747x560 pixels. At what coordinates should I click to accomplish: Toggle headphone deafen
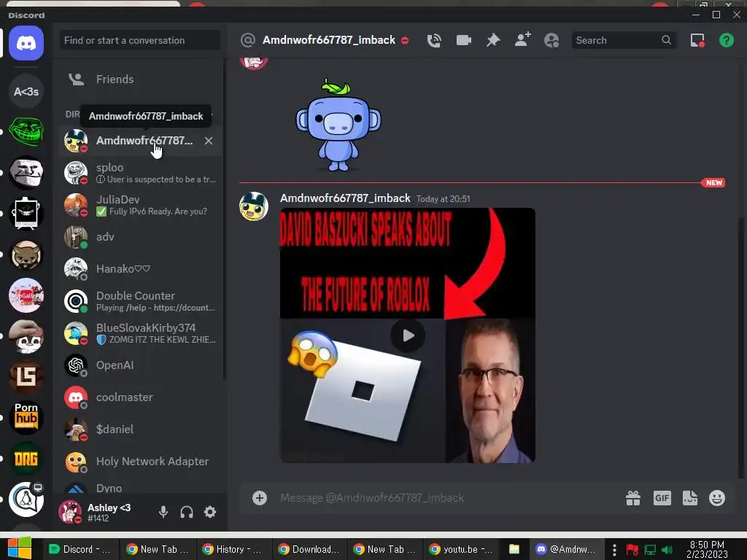pos(187,512)
